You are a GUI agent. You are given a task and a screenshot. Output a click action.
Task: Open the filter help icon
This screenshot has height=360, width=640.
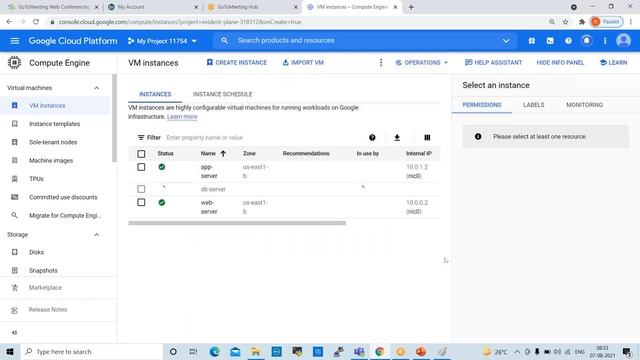click(x=372, y=138)
